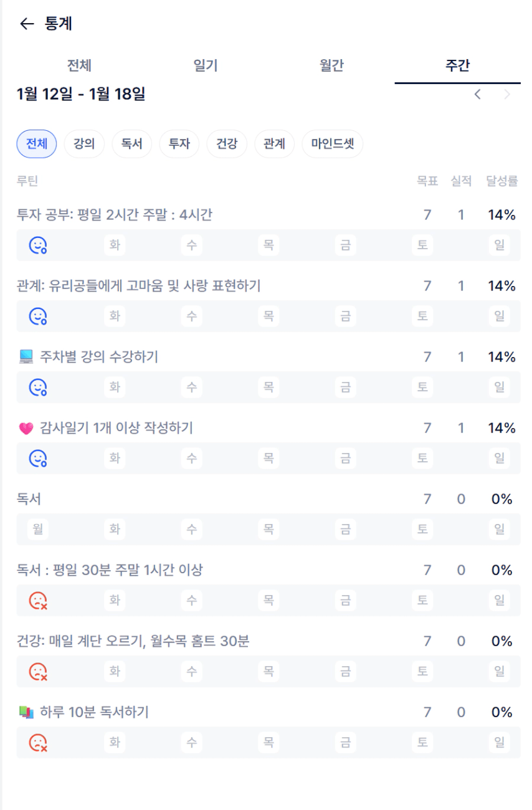Click blue smiley icon for 감사일기 routine
Screen dimensions: 532x810
pos(38,459)
